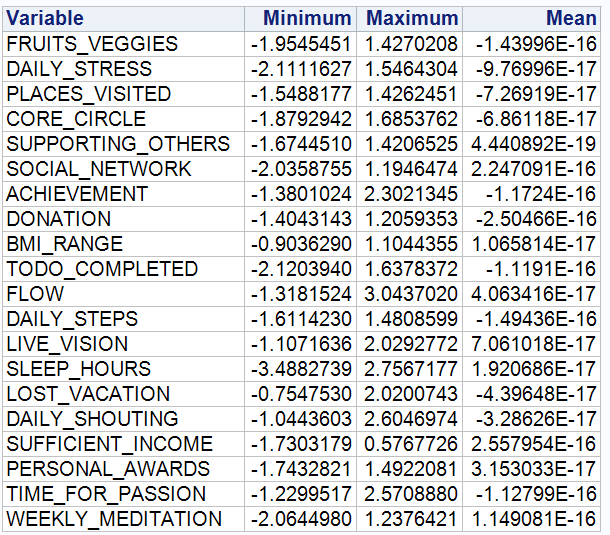Click mean value 1.065814E-17
The height and width of the screenshot is (535, 610).
[x=531, y=244]
